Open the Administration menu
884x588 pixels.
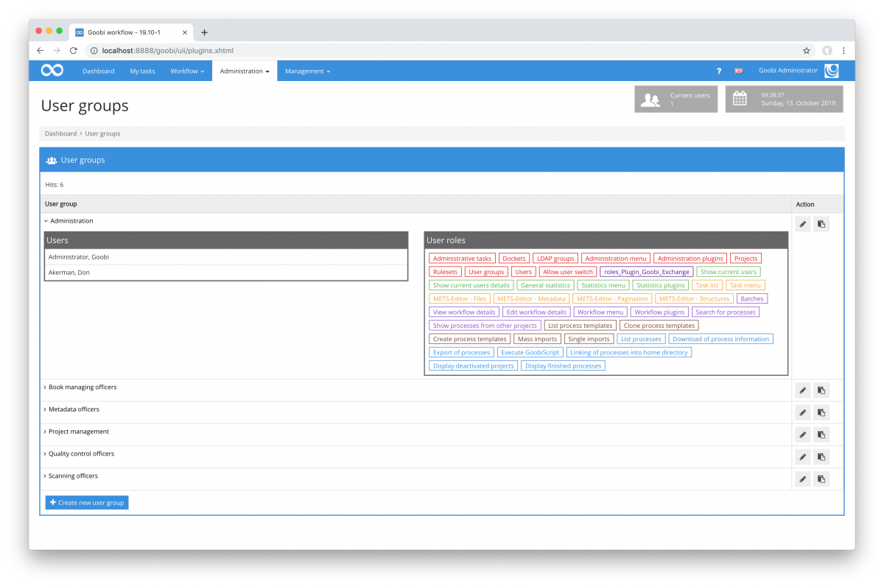(245, 71)
